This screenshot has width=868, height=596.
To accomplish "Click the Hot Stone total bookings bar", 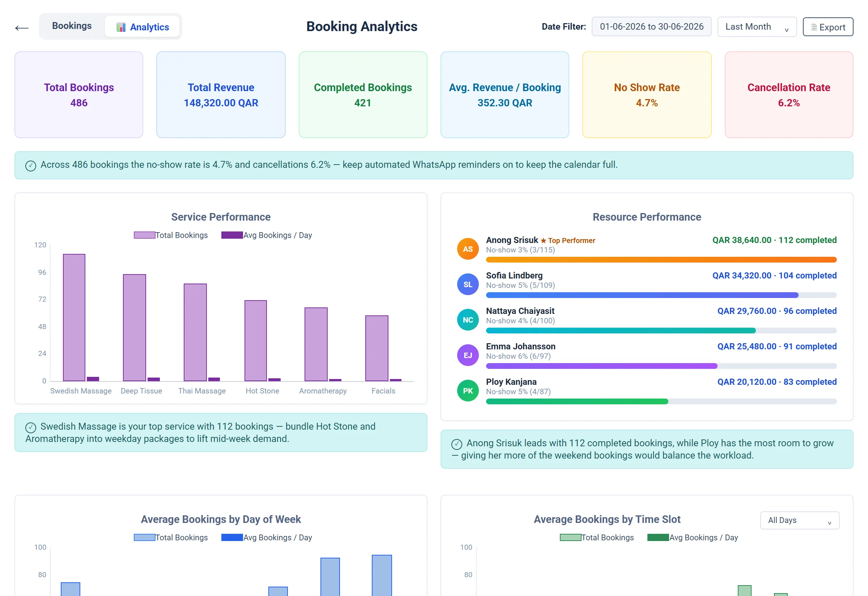I will (x=255, y=341).
